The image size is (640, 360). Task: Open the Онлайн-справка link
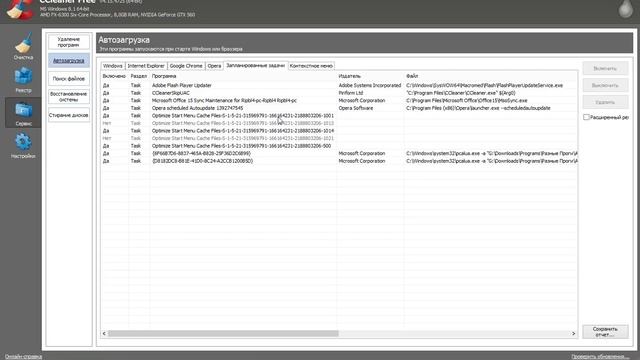point(23,357)
